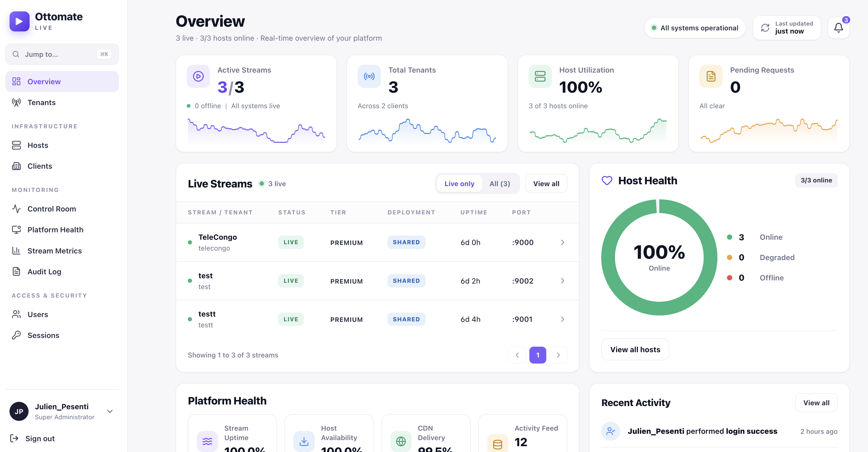Click the Ottomate play logo icon
The image size is (868, 452).
tap(19, 21)
